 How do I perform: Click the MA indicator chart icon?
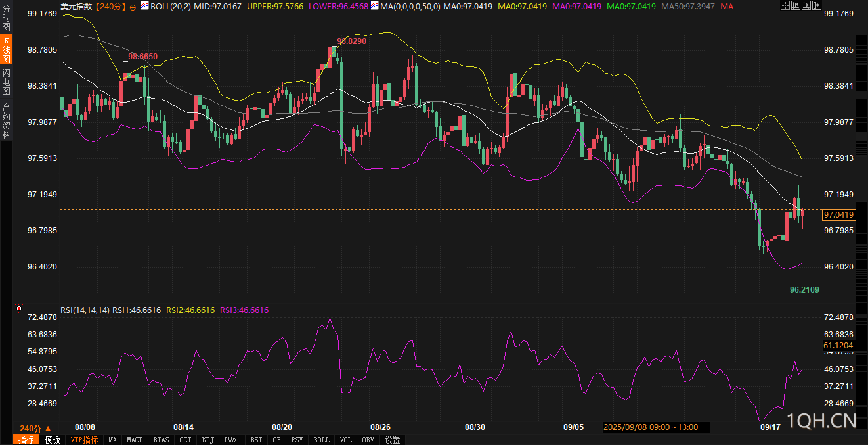click(374, 6)
